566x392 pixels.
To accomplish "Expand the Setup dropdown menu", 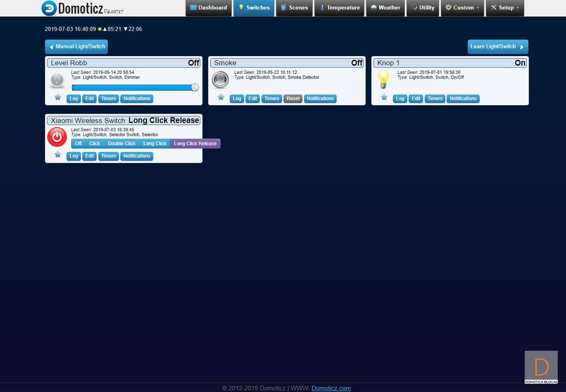I will pyautogui.click(x=505, y=8).
